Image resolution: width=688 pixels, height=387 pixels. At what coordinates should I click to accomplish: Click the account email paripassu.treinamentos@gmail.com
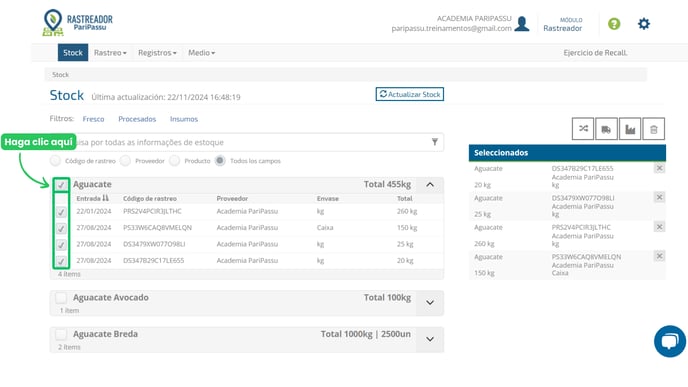point(452,28)
